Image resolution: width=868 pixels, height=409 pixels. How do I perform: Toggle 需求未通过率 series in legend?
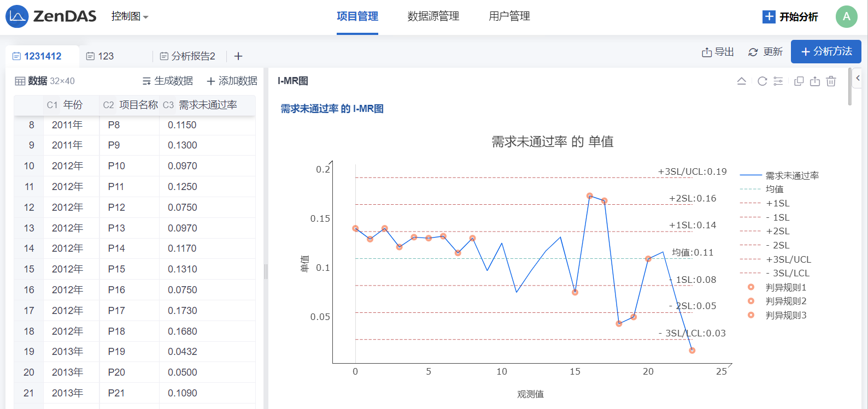tap(779, 175)
